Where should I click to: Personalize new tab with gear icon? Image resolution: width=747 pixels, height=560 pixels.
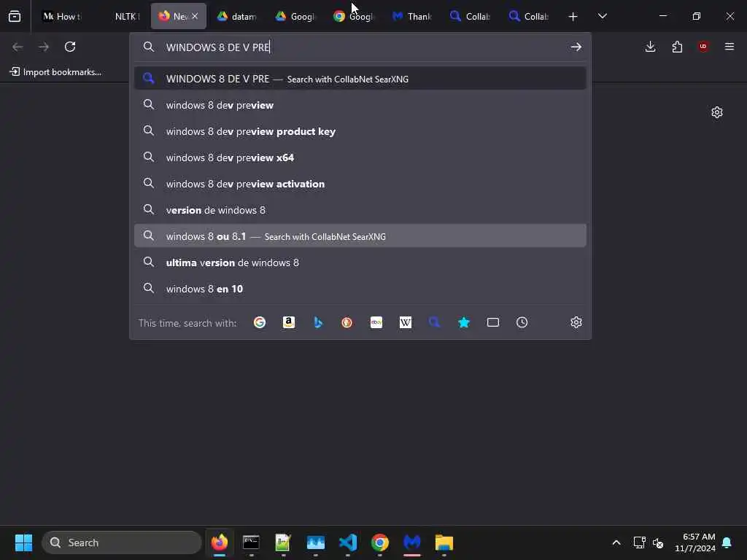tap(717, 112)
